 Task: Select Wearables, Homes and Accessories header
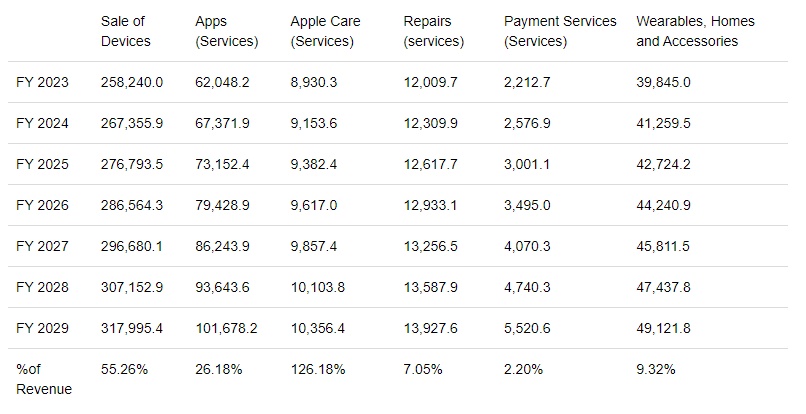(696, 31)
